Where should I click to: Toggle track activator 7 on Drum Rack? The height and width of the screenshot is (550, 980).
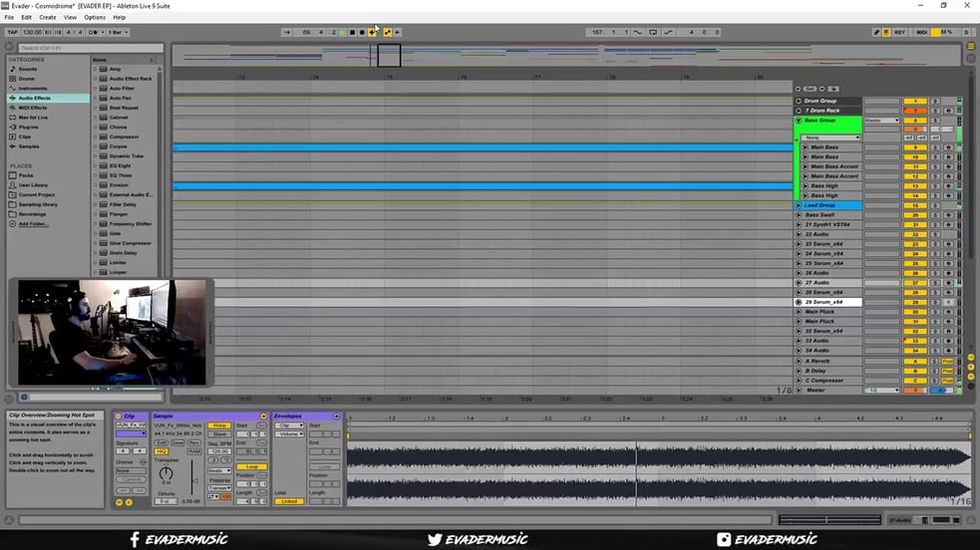[x=914, y=111]
